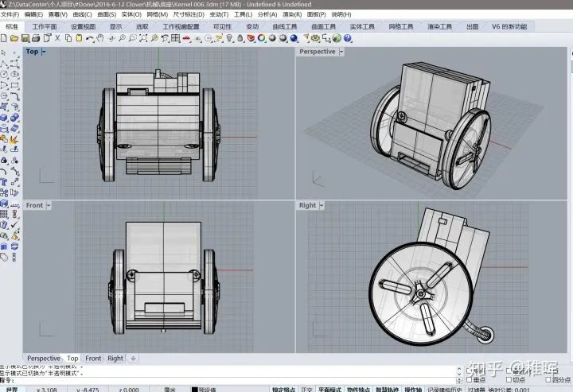
Task: Click the Paste clipboard icon
Action: click(79, 38)
